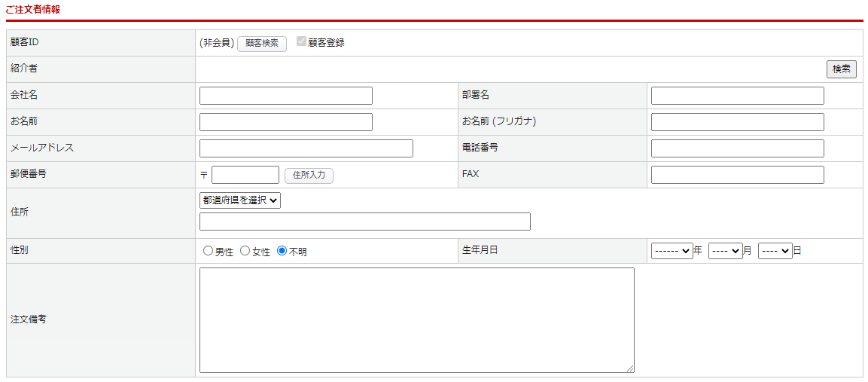Viewport: 868px width, 382px height.
Task: Open the birth year dropdown
Action: click(x=672, y=251)
